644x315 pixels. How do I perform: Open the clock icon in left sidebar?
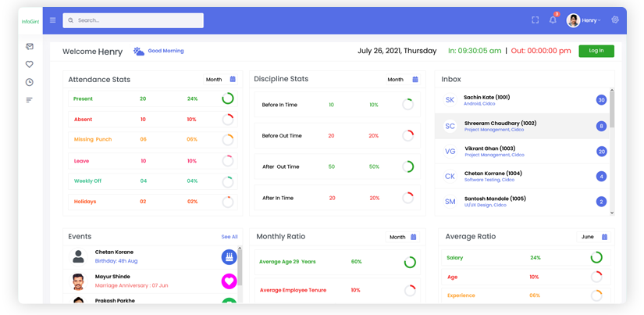click(30, 82)
